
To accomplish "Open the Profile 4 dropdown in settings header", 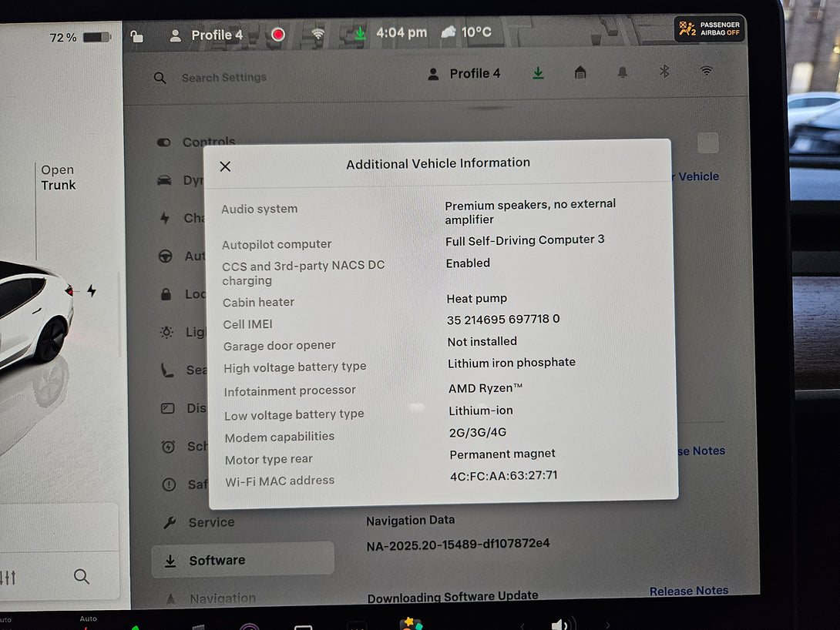I will pos(464,74).
